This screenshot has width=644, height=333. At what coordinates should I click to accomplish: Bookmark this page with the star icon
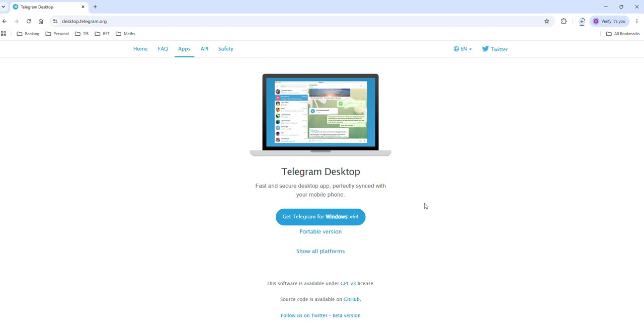(x=547, y=21)
